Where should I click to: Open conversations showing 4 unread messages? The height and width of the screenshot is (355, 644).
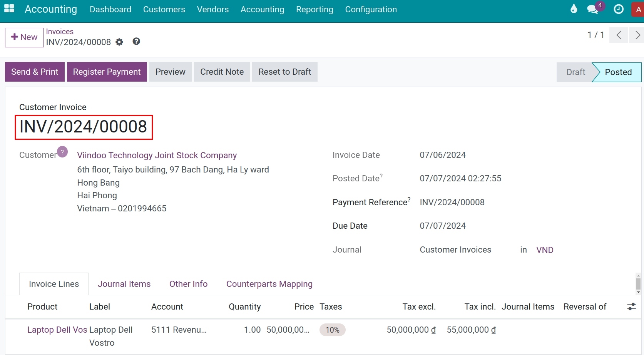[x=592, y=9]
